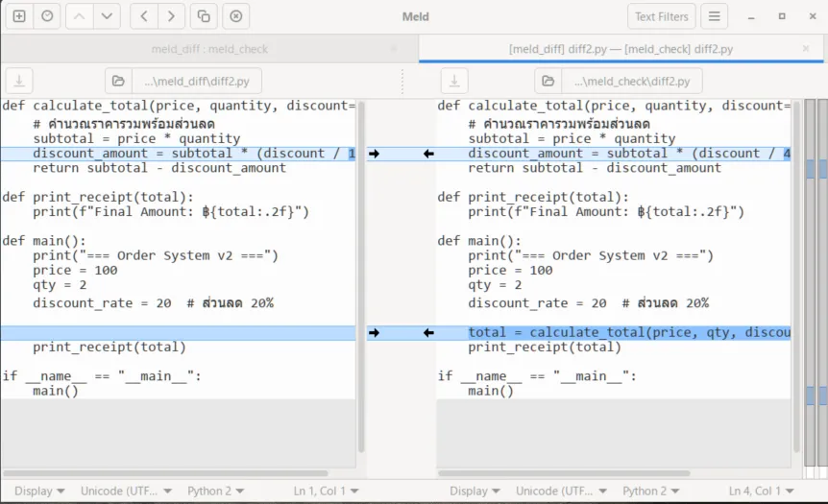The height and width of the screenshot is (504, 828).
Task: Open left pane Unicode (UTF... encoding dropdown
Action: coord(126,491)
